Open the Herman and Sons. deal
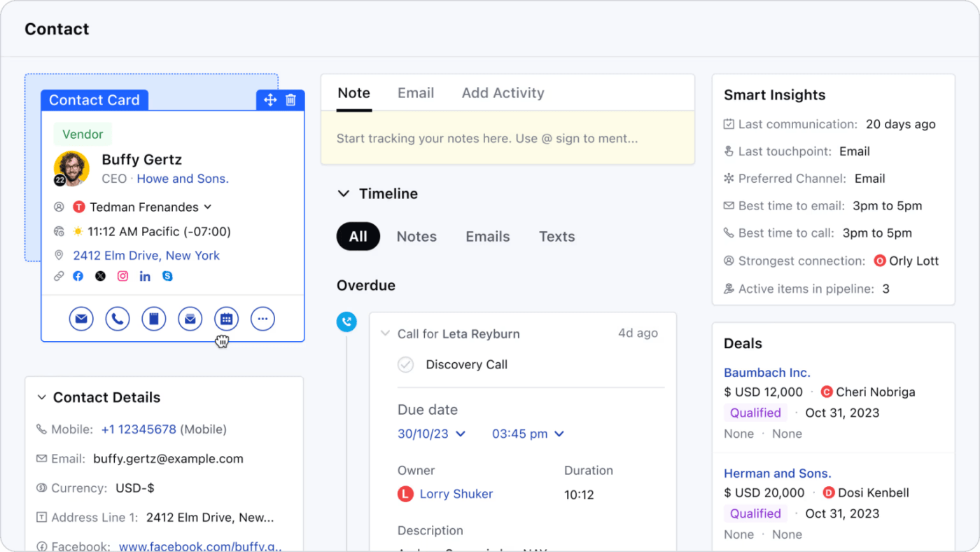 tap(778, 474)
